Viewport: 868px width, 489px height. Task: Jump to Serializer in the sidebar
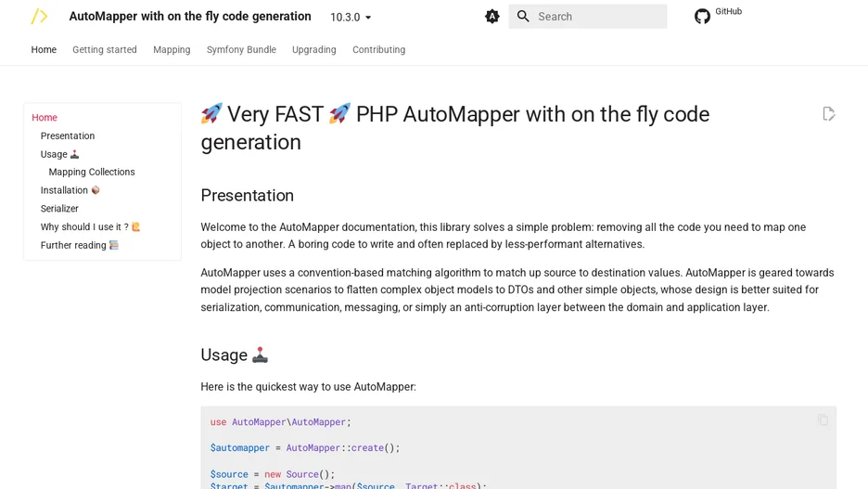pos(59,208)
